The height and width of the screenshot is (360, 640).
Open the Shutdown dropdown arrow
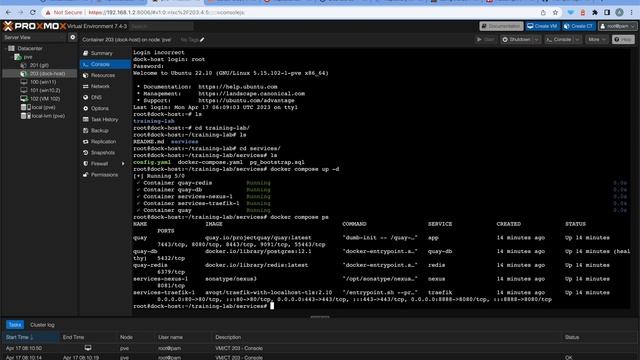tap(537, 40)
